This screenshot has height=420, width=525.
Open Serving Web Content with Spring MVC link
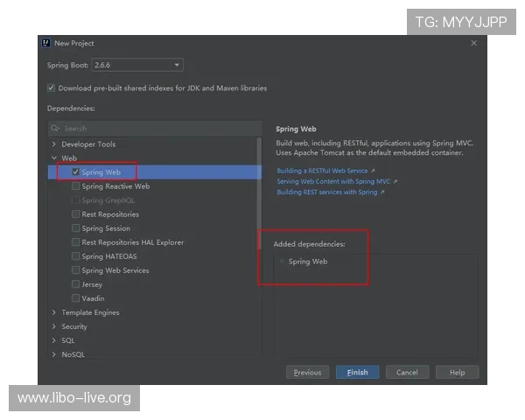pyautogui.click(x=334, y=181)
